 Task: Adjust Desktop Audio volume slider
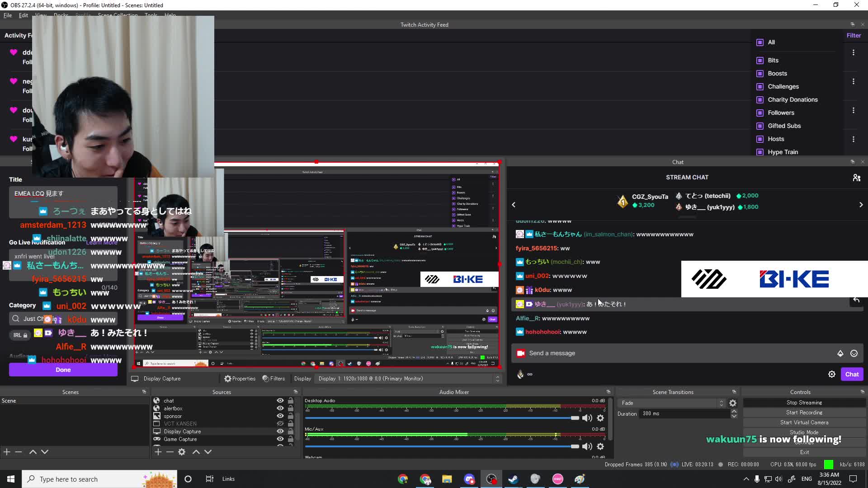pyautogui.click(x=575, y=418)
